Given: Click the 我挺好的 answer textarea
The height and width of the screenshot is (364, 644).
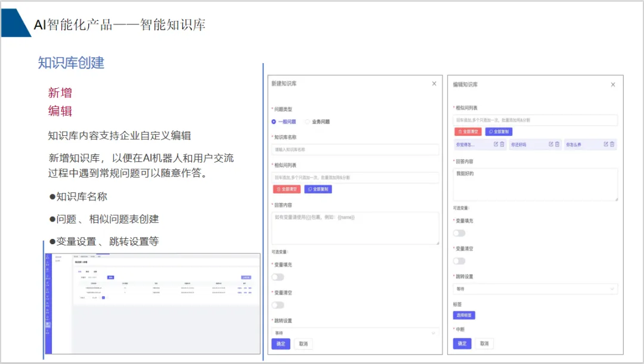Looking at the screenshot, I should (535, 185).
